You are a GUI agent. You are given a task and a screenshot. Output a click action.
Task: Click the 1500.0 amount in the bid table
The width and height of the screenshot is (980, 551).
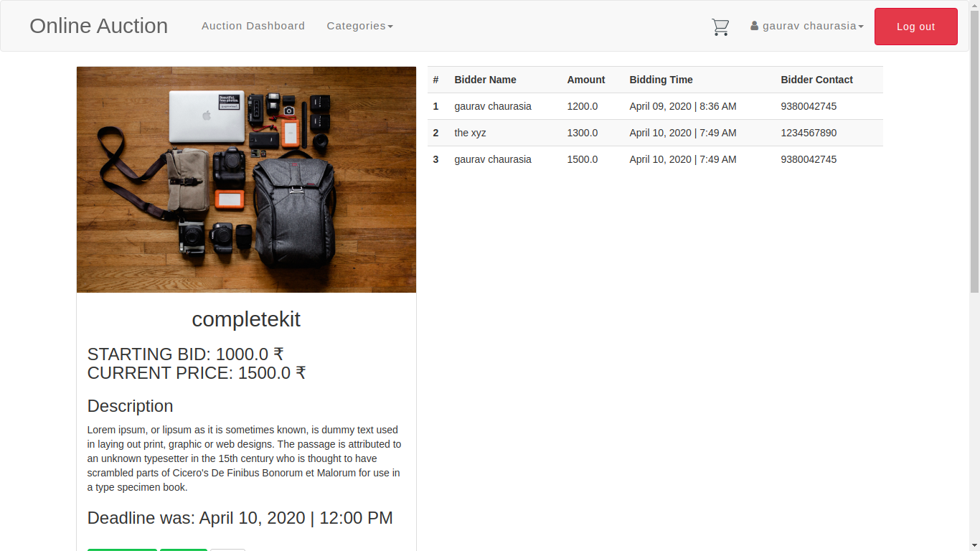582,159
